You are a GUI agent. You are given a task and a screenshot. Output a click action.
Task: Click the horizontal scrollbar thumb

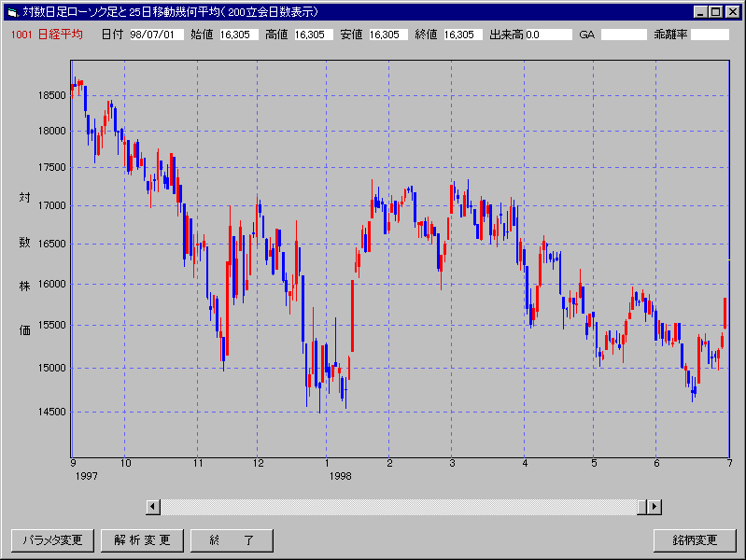click(642, 507)
